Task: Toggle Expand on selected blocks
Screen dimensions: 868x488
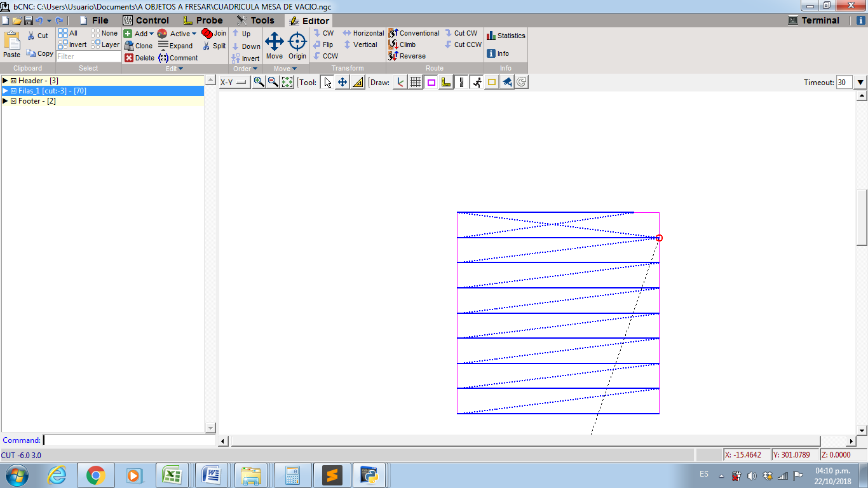Action: pyautogui.click(x=175, y=46)
